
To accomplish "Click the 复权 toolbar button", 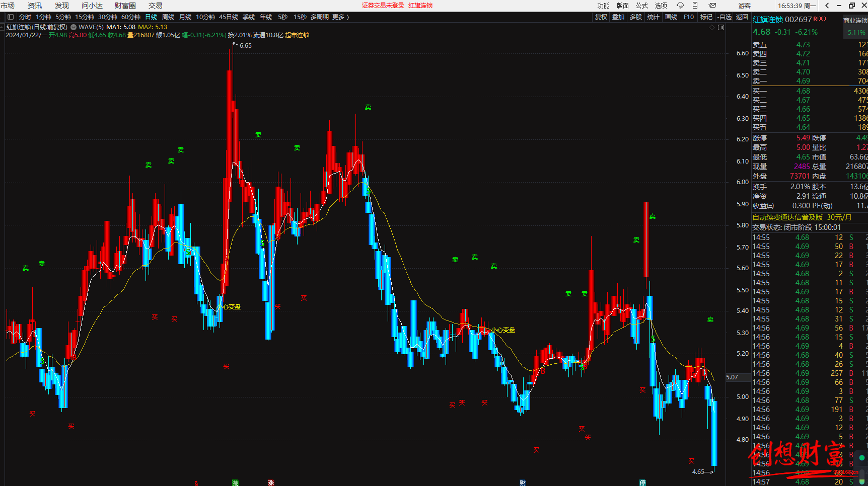I will tap(601, 17).
